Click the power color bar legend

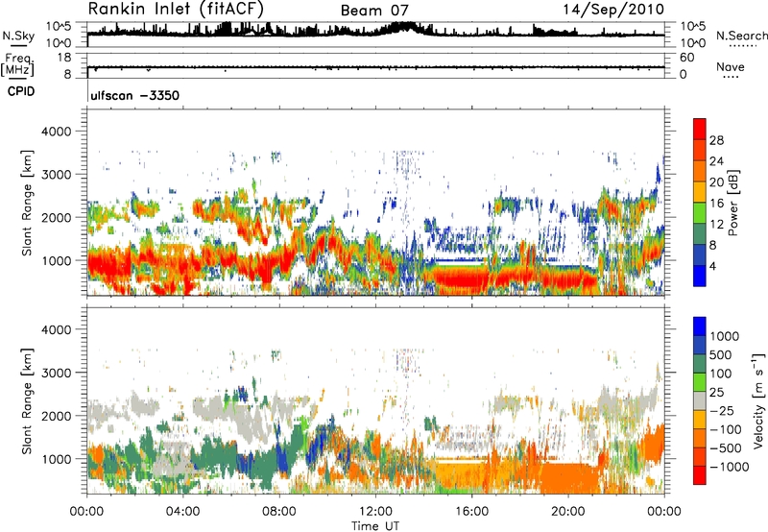(x=700, y=202)
